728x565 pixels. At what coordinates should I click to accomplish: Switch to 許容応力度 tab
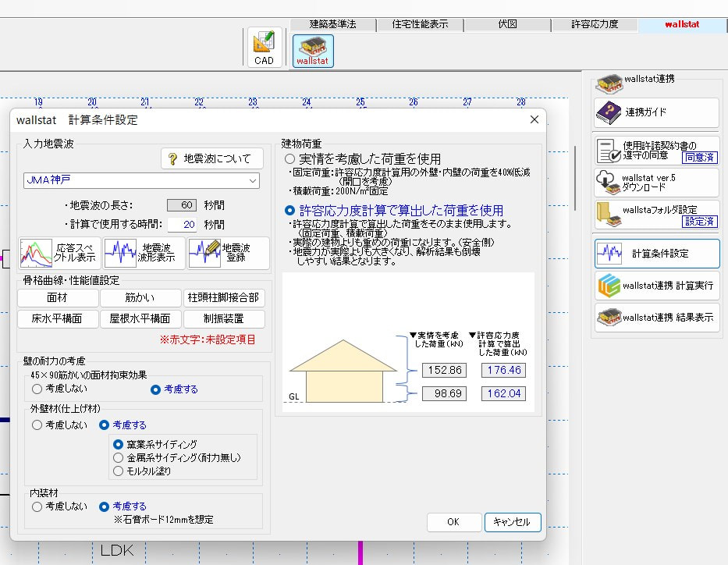pyautogui.click(x=595, y=24)
